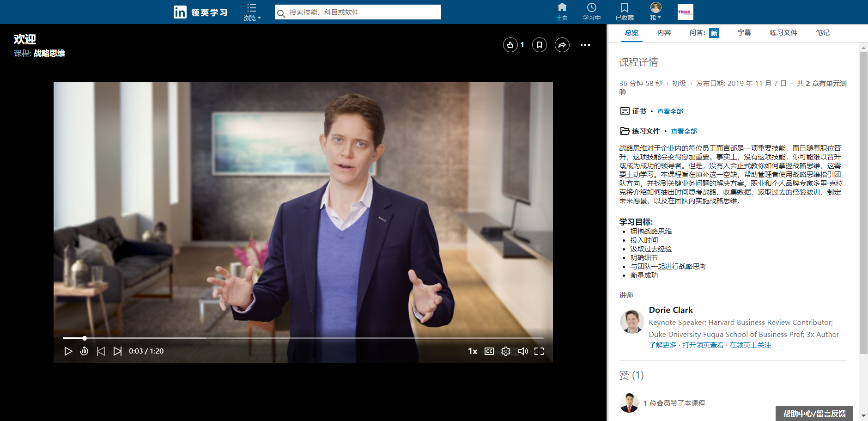
Task: Click the certificate icon
Action: click(x=625, y=111)
